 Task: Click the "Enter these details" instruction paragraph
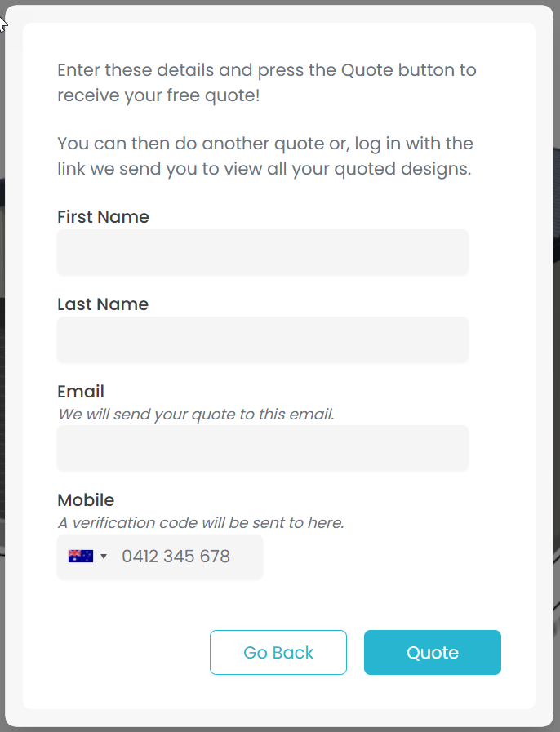(x=266, y=82)
